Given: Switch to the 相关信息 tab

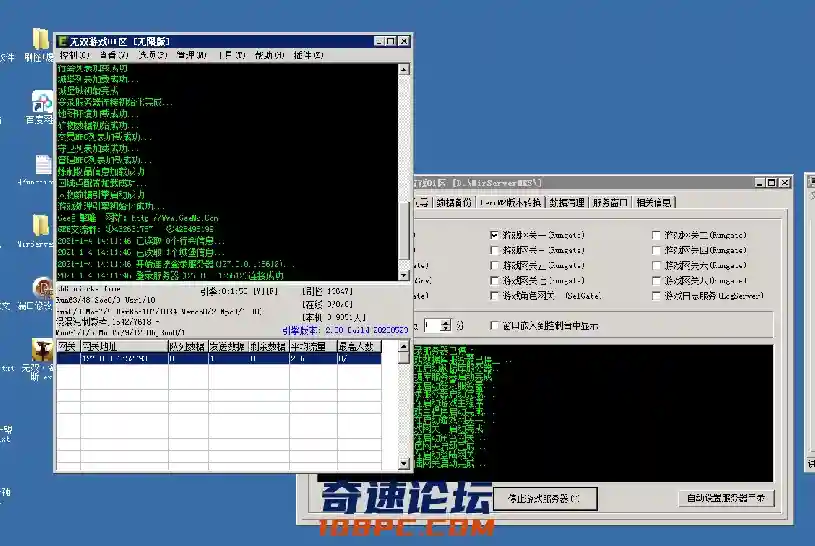Looking at the screenshot, I should click(654, 202).
